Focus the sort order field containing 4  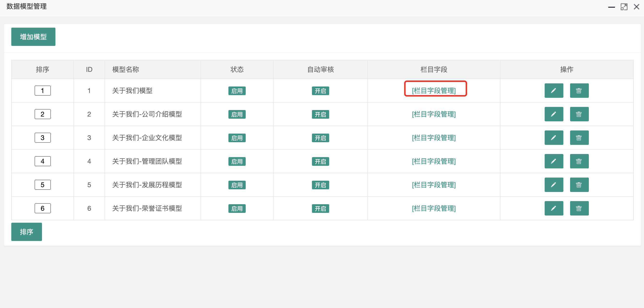42,161
